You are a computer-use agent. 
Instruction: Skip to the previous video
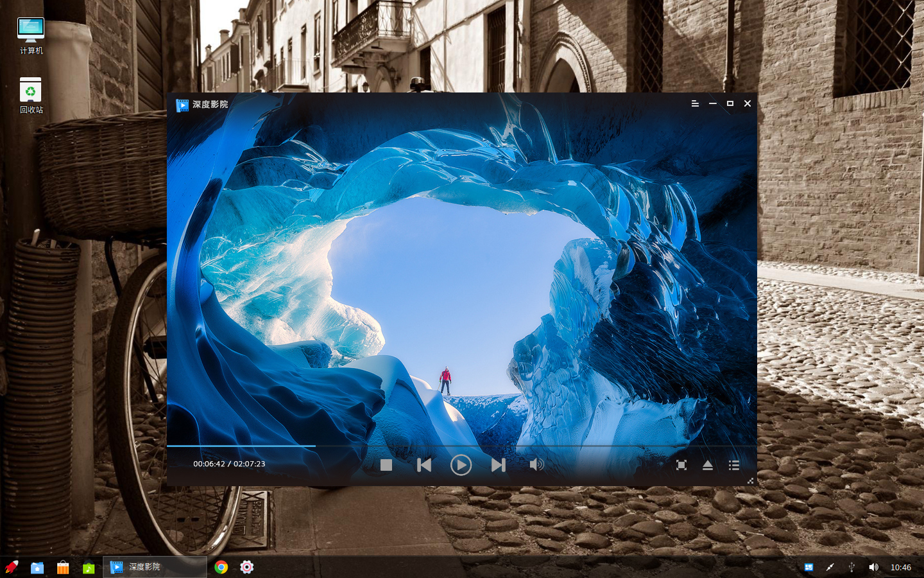424,465
